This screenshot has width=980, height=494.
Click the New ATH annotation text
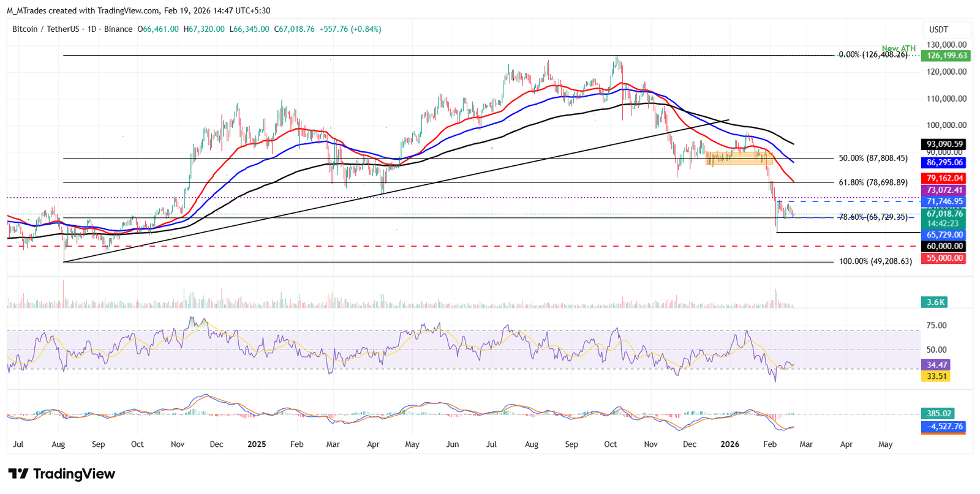[x=899, y=48]
